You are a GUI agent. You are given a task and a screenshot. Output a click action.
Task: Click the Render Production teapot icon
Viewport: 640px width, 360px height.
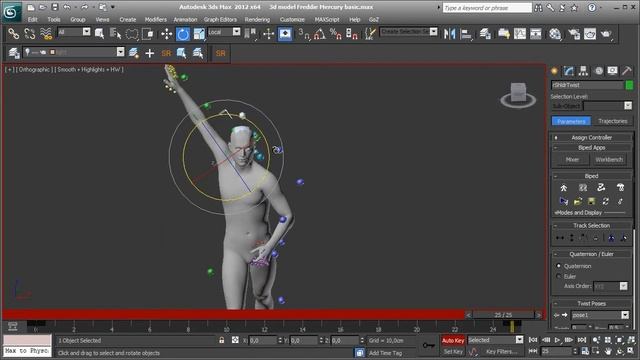click(x=606, y=33)
